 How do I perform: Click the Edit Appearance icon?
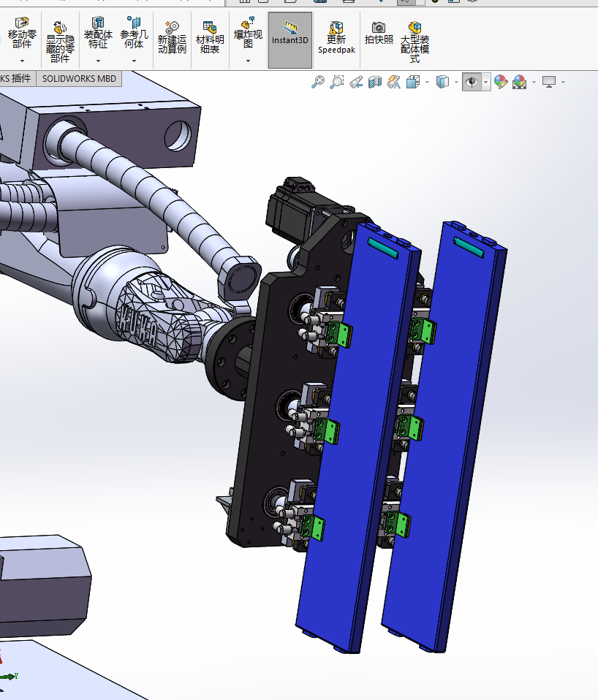click(501, 82)
